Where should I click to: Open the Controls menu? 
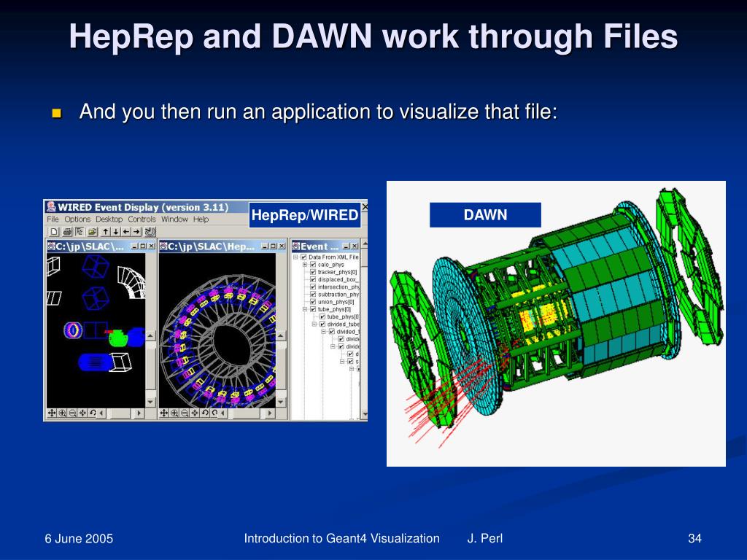[142, 219]
